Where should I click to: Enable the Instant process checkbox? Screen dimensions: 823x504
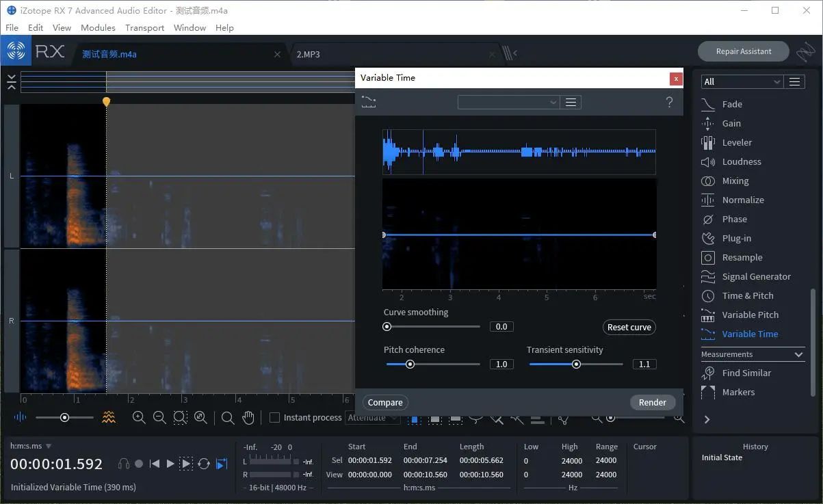pos(274,417)
